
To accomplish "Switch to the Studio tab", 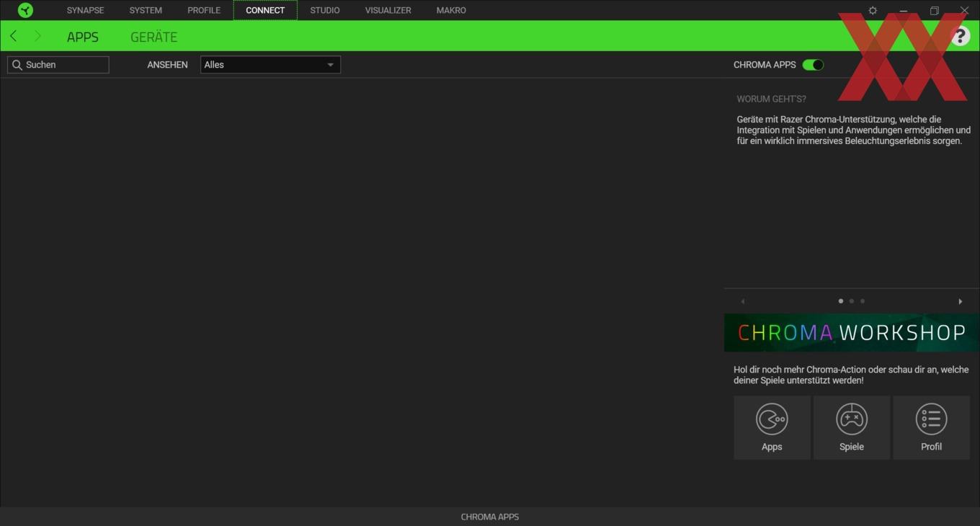I will [325, 10].
